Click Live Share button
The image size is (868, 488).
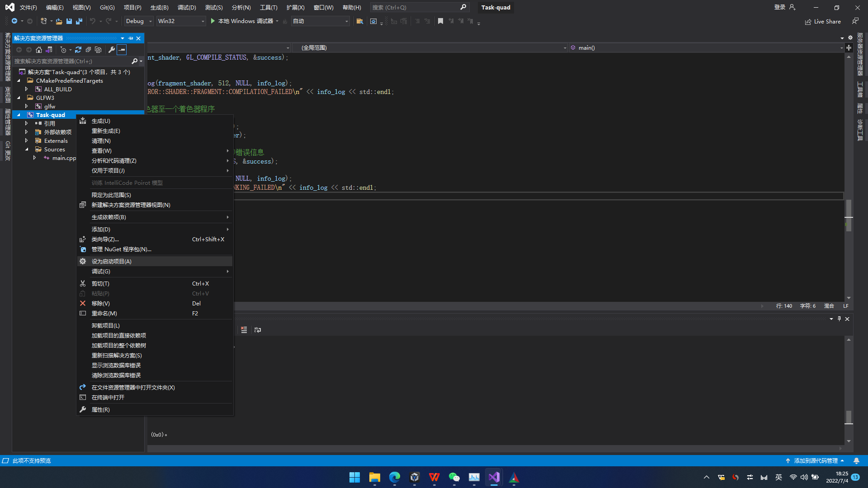pos(823,21)
